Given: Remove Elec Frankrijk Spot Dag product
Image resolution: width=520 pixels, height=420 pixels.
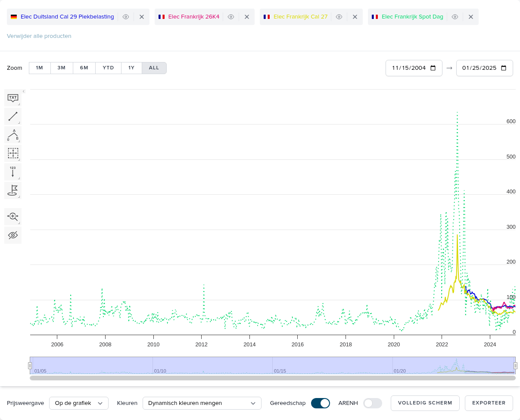Looking at the screenshot, I should click(471, 17).
